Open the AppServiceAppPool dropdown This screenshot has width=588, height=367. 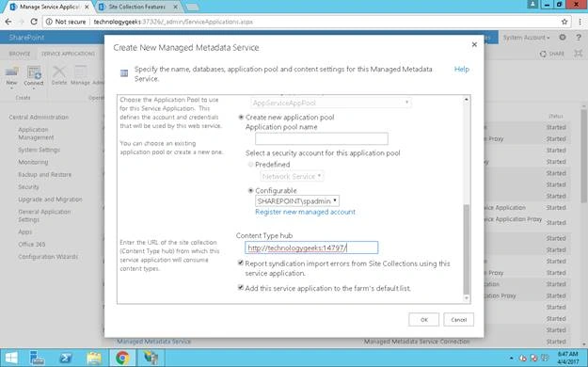click(331, 103)
